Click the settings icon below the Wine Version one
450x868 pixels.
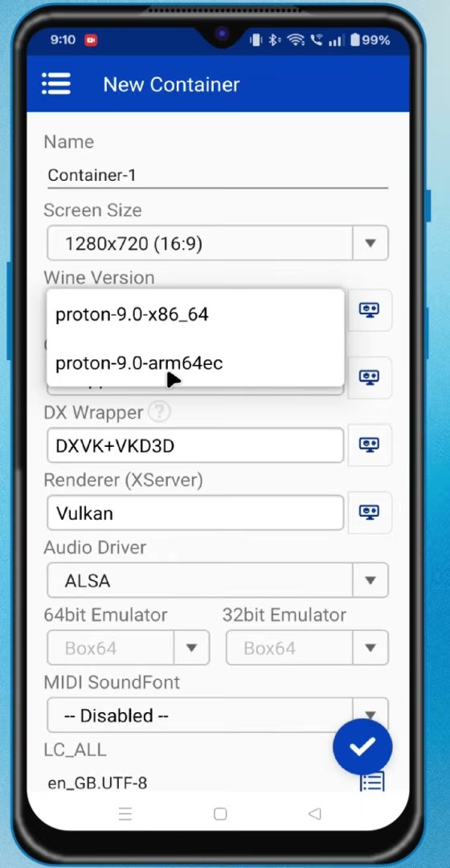click(369, 378)
